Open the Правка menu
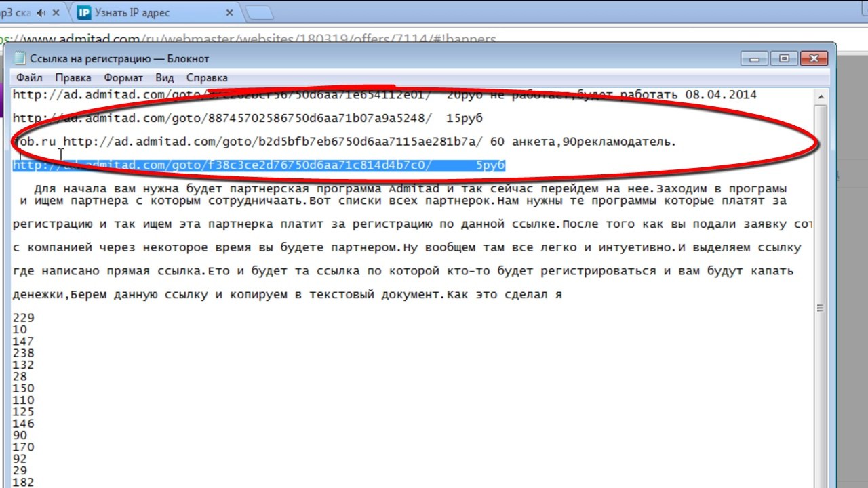The image size is (868, 488). click(x=73, y=78)
